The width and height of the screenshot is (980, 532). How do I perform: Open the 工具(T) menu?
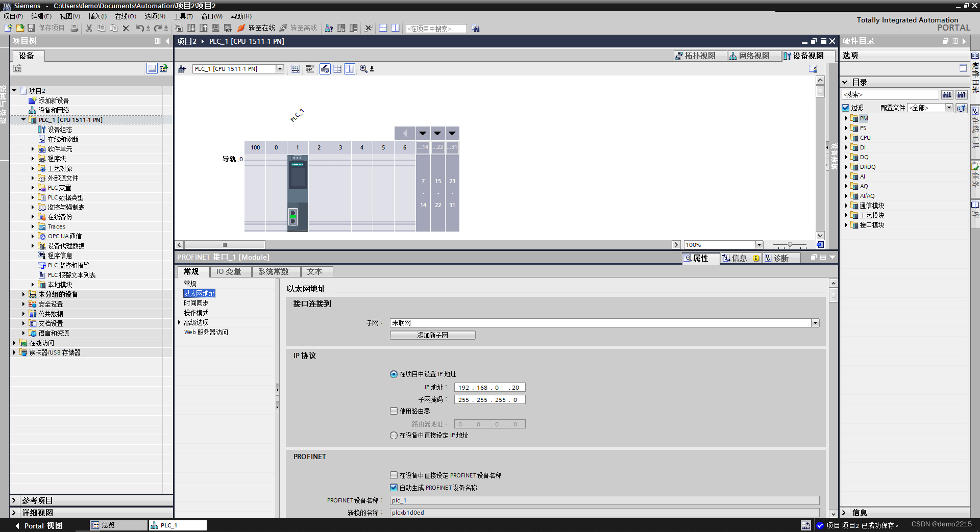coord(183,16)
